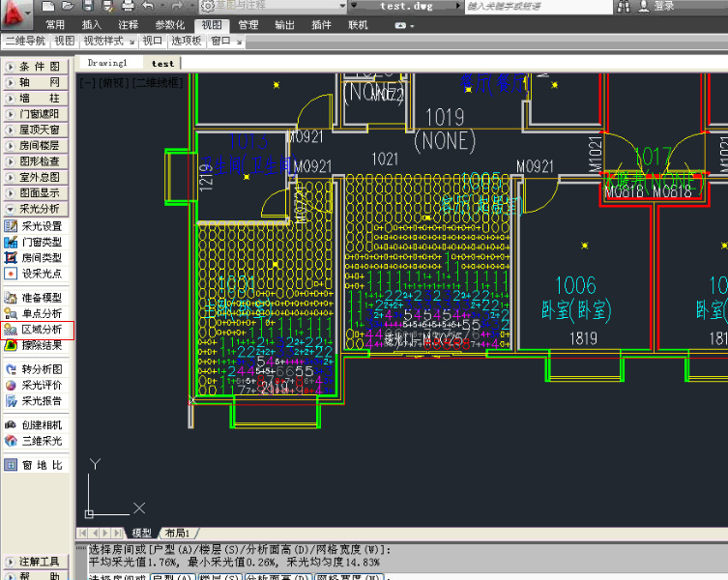
Task: Select the 布局1 layout tab
Action: [x=177, y=533]
